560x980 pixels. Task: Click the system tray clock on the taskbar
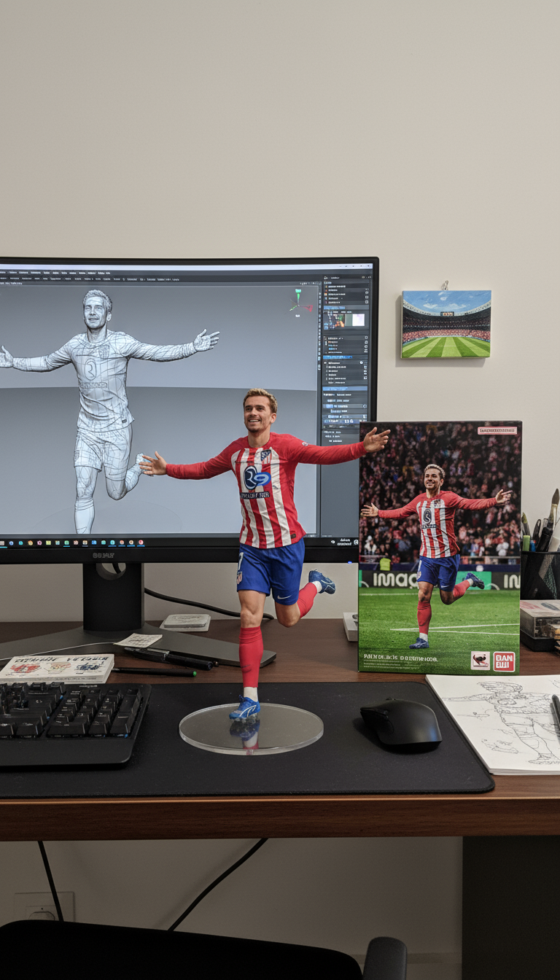(x=343, y=542)
